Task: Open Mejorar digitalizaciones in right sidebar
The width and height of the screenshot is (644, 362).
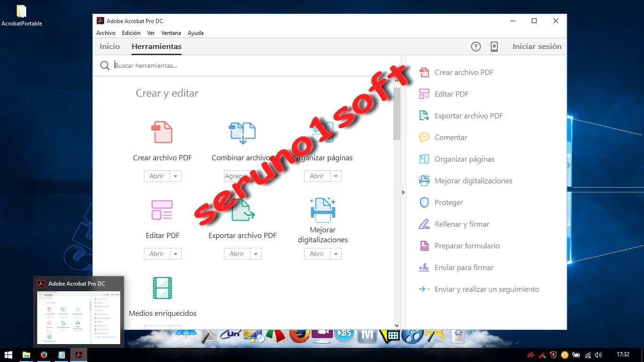Action: [x=466, y=181]
